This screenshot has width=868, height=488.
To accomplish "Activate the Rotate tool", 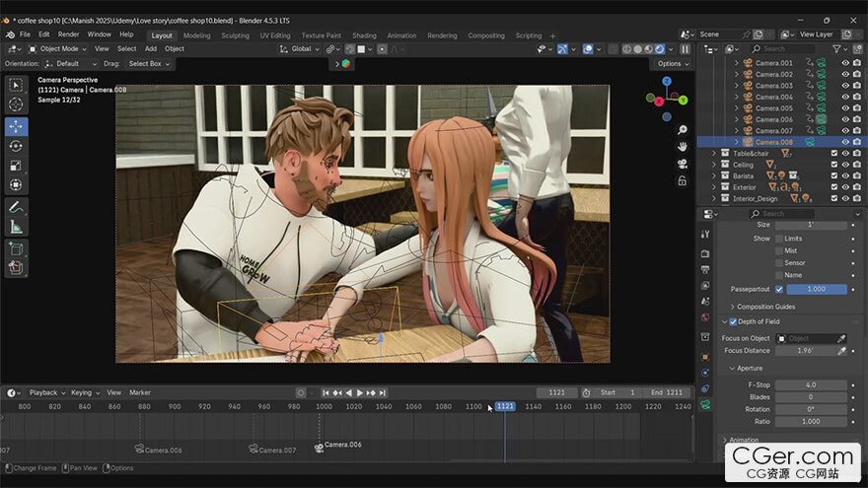I will 16,146.
